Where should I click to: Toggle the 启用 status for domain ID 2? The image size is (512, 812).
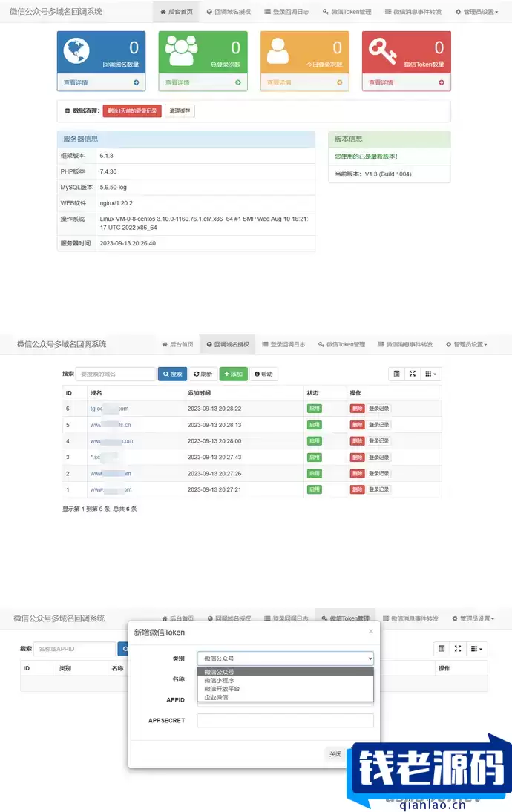click(x=315, y=473)
